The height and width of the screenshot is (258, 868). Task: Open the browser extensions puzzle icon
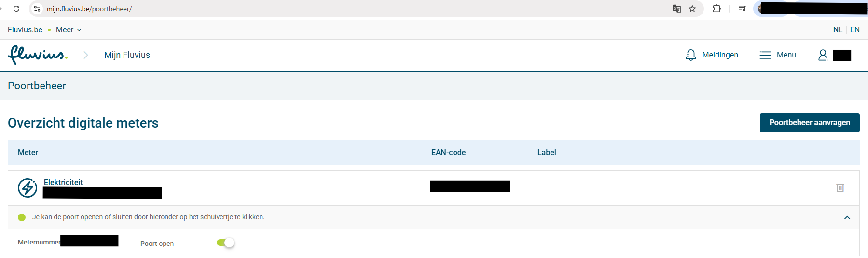click(x=716, y=9)
